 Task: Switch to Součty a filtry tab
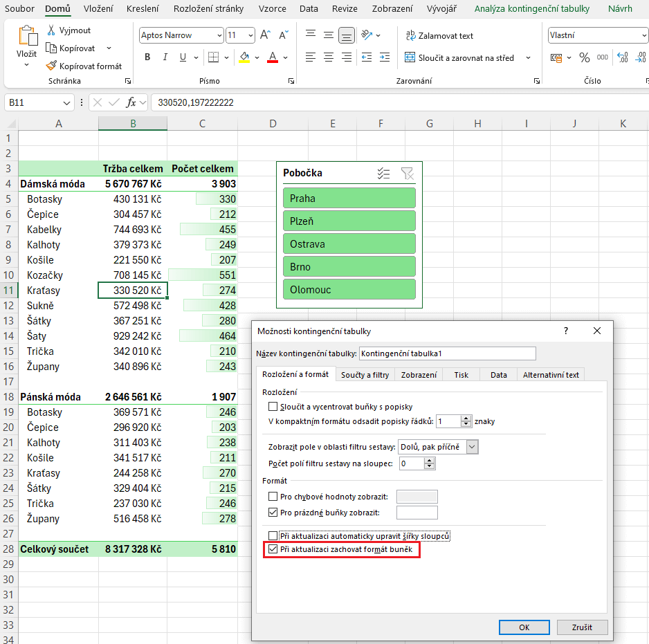point(365,375)
